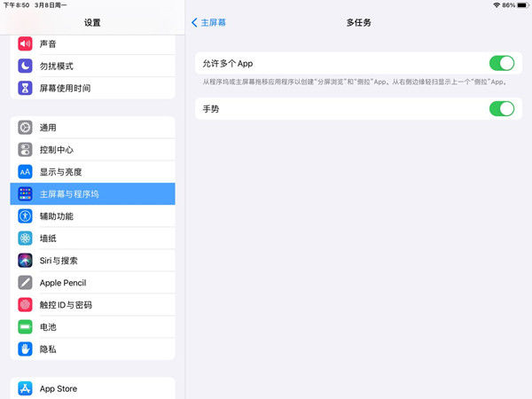This screenshot has width=532, height=399.
Task: Tap the battery status indicator
Action: 523,5
